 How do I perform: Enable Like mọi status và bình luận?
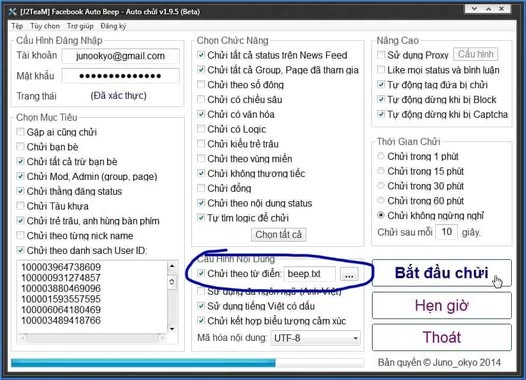pos(381,69)
